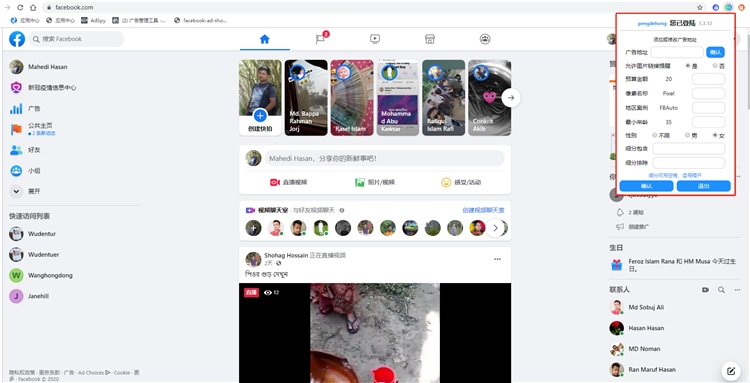Open the Watch video tab
The width and height of the screenshot is (750, 383).
pos(375,39)
